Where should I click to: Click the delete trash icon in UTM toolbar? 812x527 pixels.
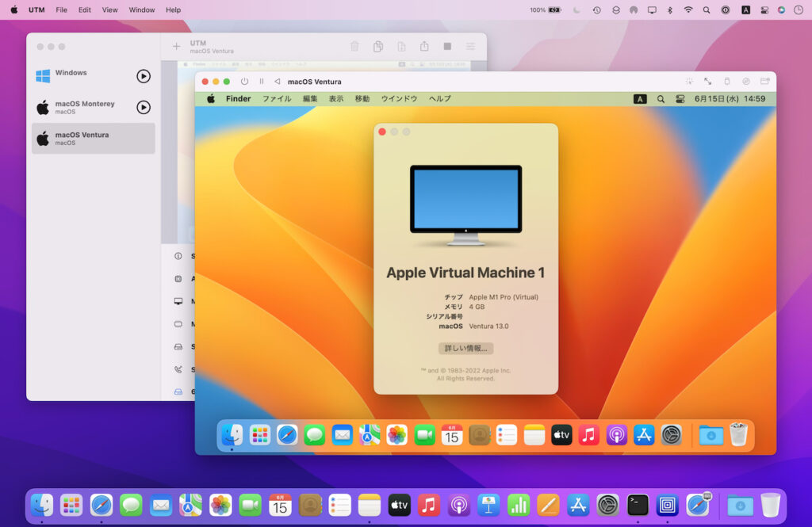point(354,46)
